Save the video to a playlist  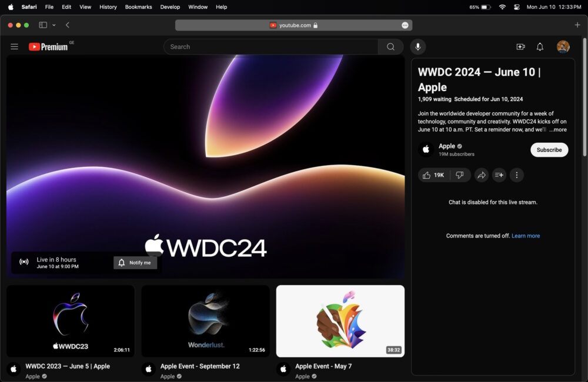tap(499, 175)
